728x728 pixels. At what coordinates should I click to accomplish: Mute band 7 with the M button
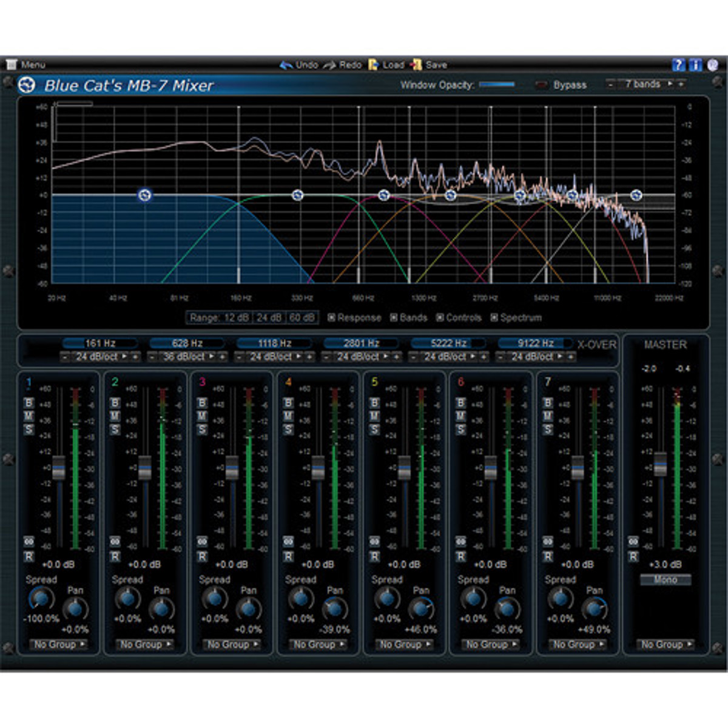tap(548, 416)
